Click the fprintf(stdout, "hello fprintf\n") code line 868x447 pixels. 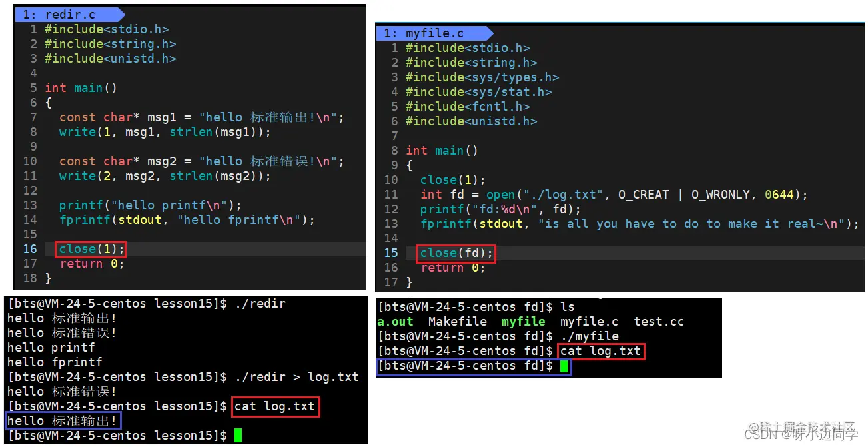(187, 220)
